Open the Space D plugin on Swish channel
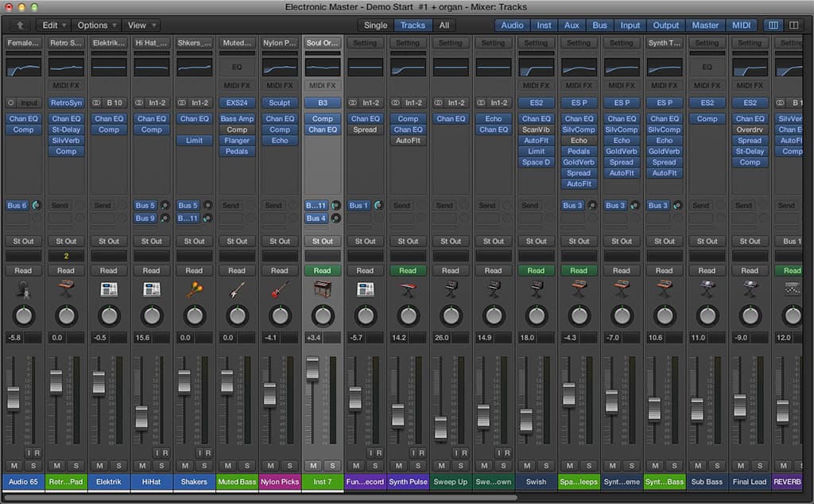Screen dimensions: 814x504 [537, 162]
